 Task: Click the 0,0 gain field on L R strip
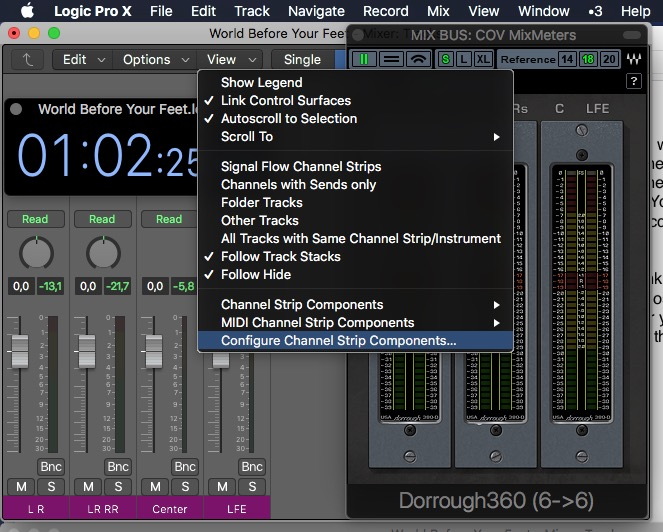pos(21,286)
